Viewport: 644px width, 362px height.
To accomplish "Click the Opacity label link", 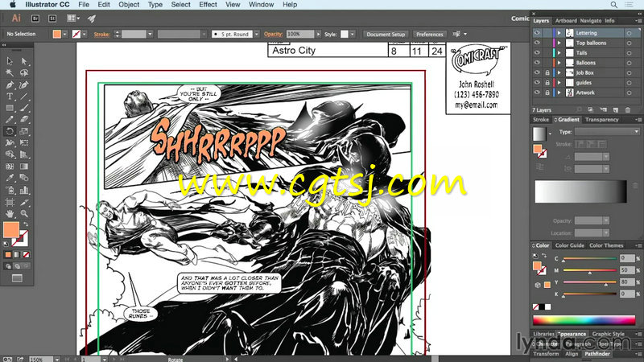I will pyautogui.click(x=274, y=34).
